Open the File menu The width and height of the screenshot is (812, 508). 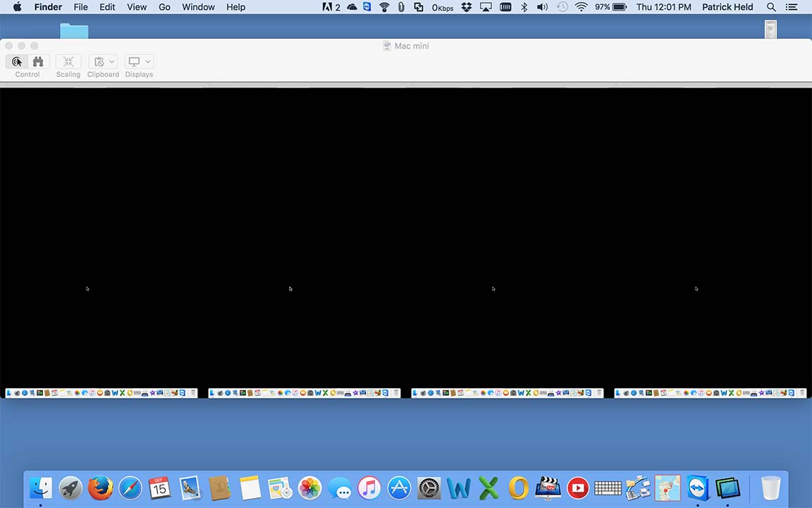81,7
